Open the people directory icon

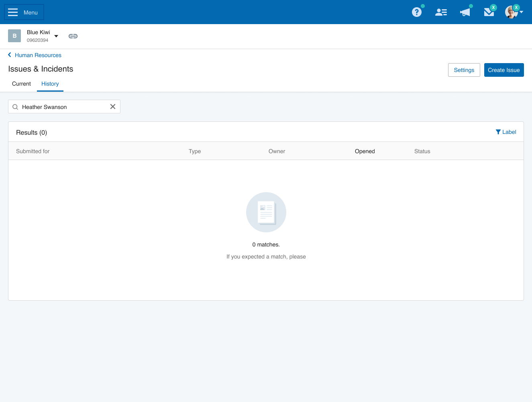point(441,12)
